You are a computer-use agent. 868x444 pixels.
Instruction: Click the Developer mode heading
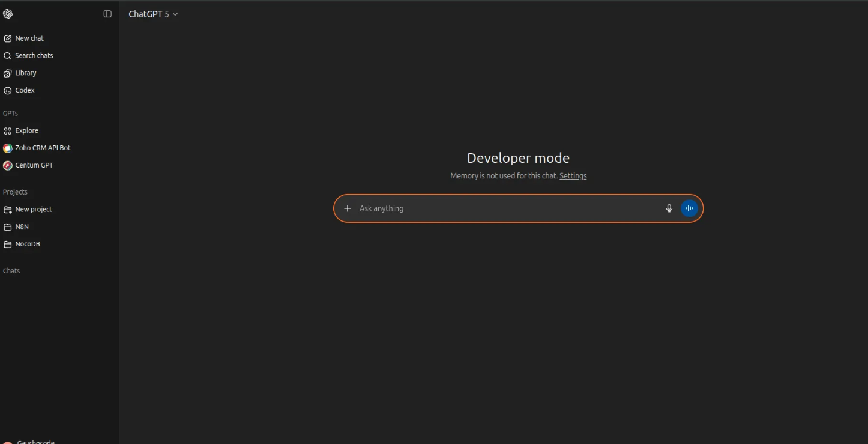[518, 158]
